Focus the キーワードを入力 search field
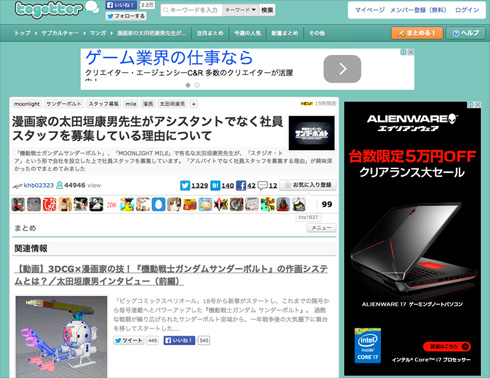The width and height of the screenshot is (490, 378). click(x=191, y=10)
